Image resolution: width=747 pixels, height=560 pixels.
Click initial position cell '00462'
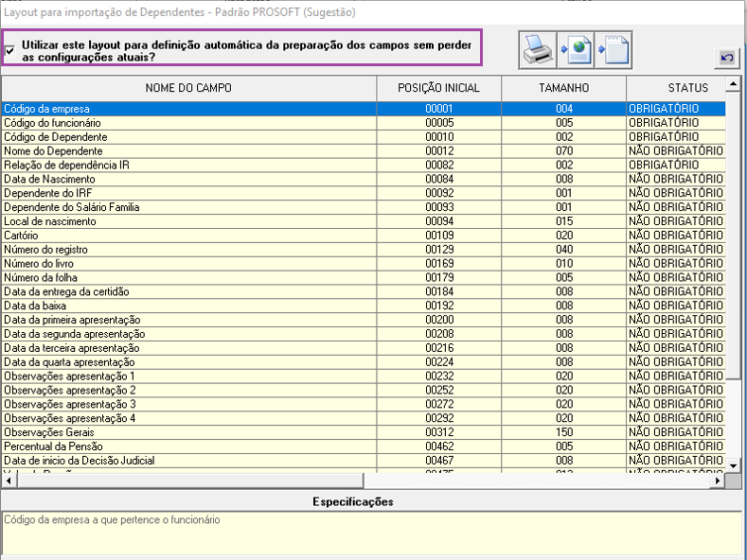pyautogui.click(x=438, y=446)
